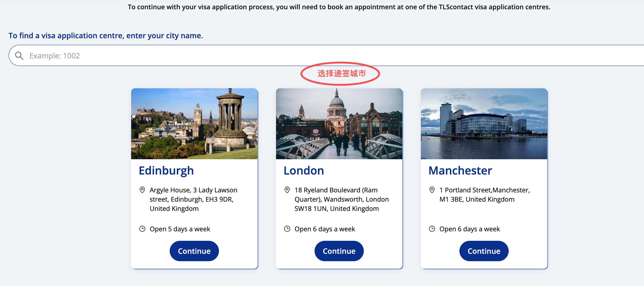Click the Edinburgh opening hours clock icon
The height and width of the screenshot is (286, 644).
pyautogui.click(x=142, y=229)
